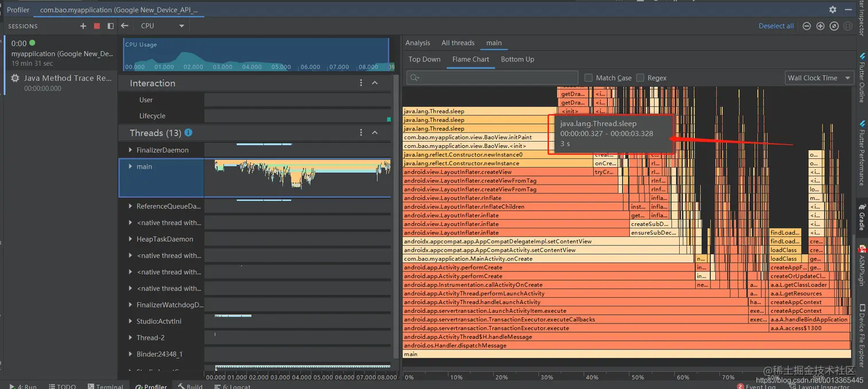Viewport: 868px width, 389px height.
Task: Open the Flame Chart tab
Action: tap(471, 59)
